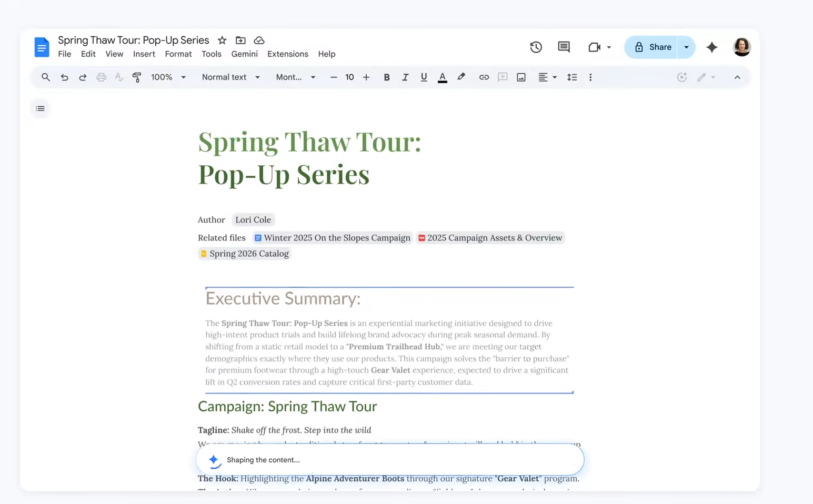Open the Extensions menu

pyautogui.click(x=287, y=54)
